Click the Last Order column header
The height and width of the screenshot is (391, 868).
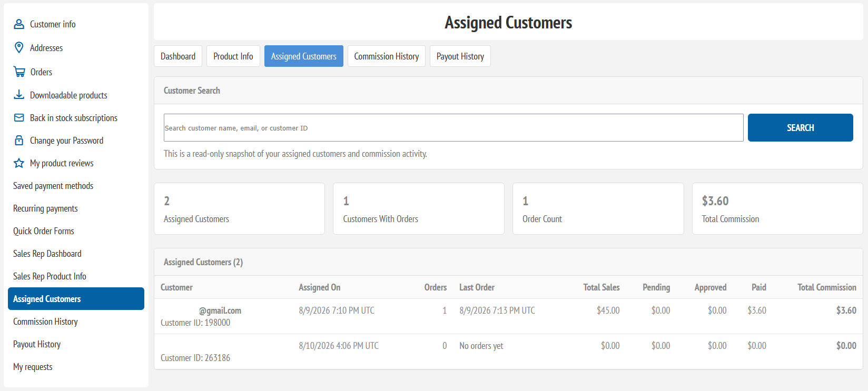(x=477, y=287)
